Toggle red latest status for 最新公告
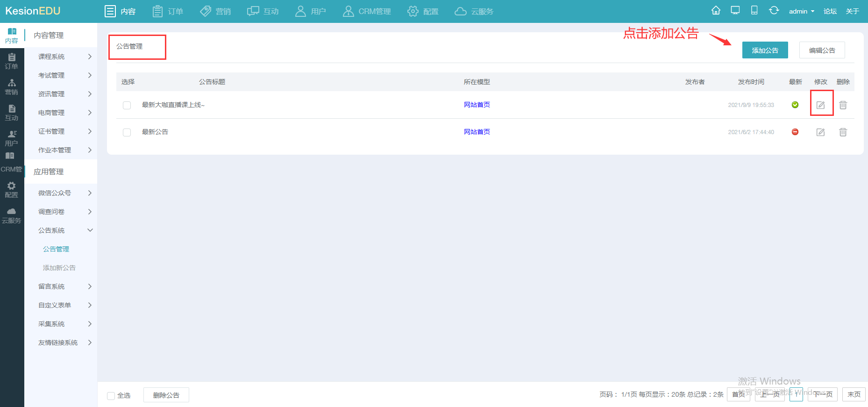Image resolution: width=868 pixels, height=407 pixels. point(795,132)
